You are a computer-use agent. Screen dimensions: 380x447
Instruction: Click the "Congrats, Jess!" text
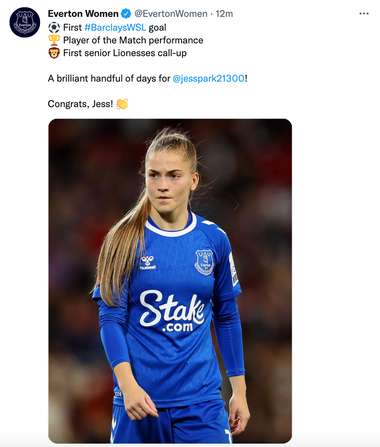coord(81,104)
